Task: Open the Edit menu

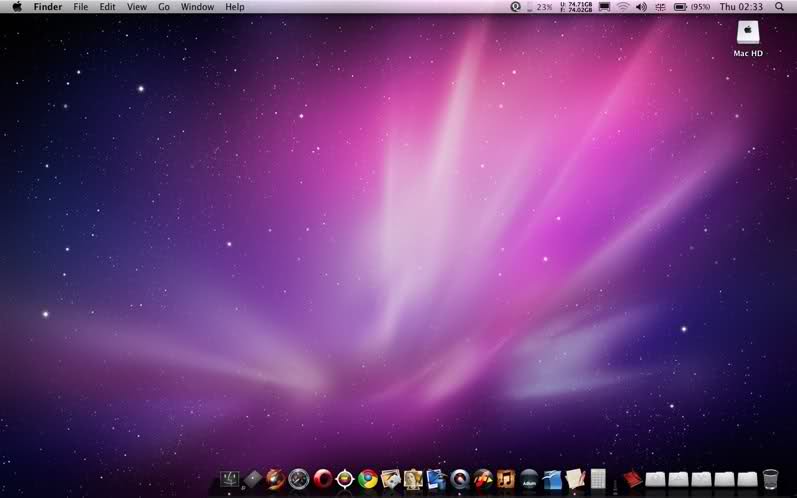Action: click(107, 7)
